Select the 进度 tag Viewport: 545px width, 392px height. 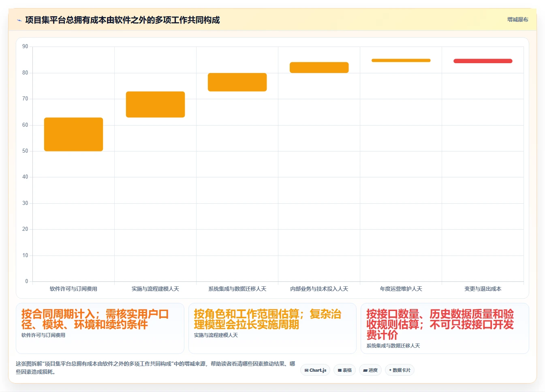[370, 370]
